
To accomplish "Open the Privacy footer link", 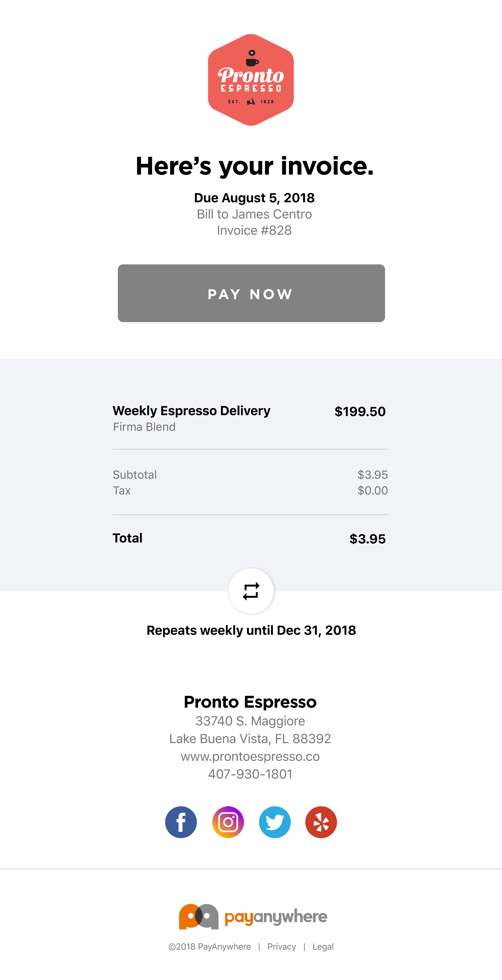I will coord(282,947).
